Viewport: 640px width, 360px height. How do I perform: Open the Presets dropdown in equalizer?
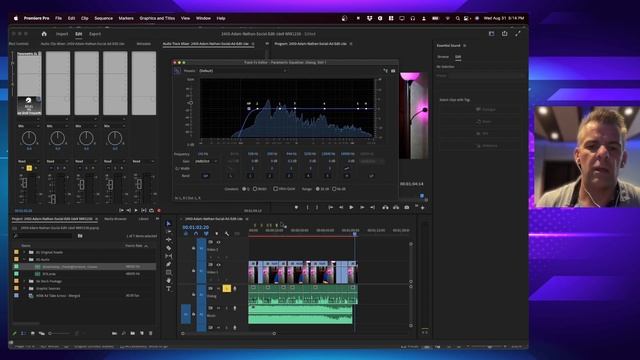pyautogui.click(x=242, y=71)
